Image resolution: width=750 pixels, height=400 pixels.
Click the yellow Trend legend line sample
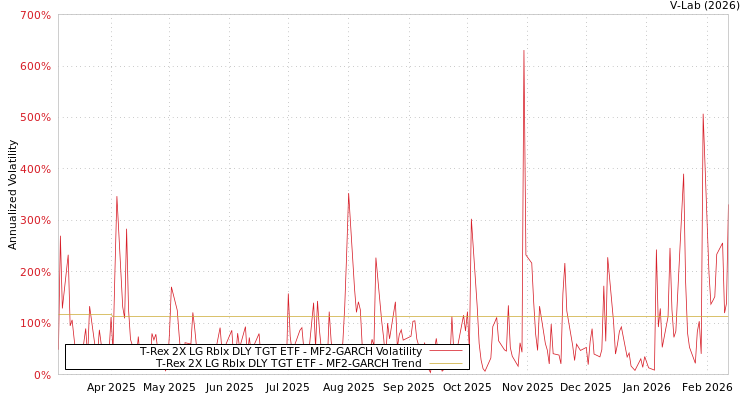(x=446, y=363)
